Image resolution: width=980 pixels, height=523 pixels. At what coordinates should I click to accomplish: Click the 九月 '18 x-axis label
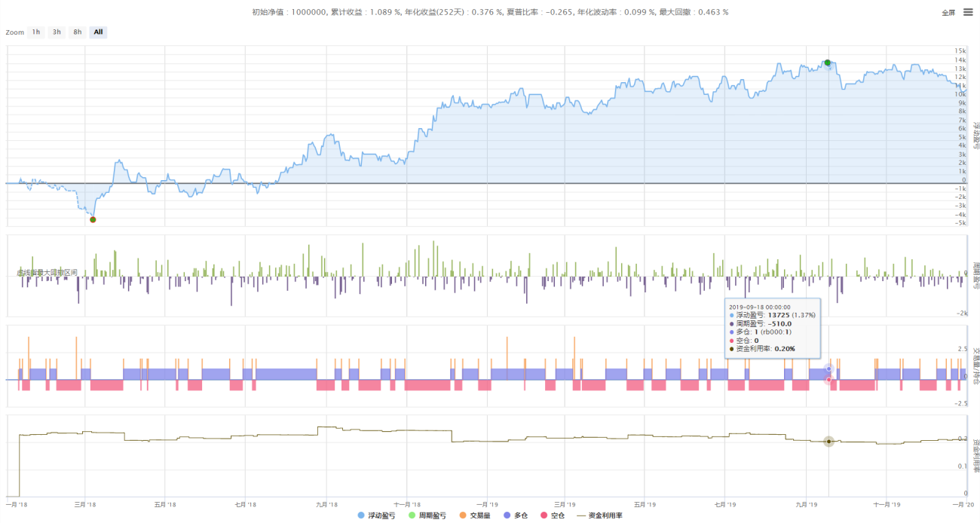[x=326, y=503]
